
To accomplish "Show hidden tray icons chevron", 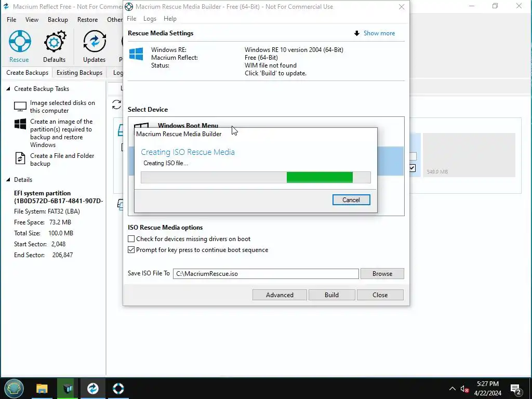I will tap(453, 389).
